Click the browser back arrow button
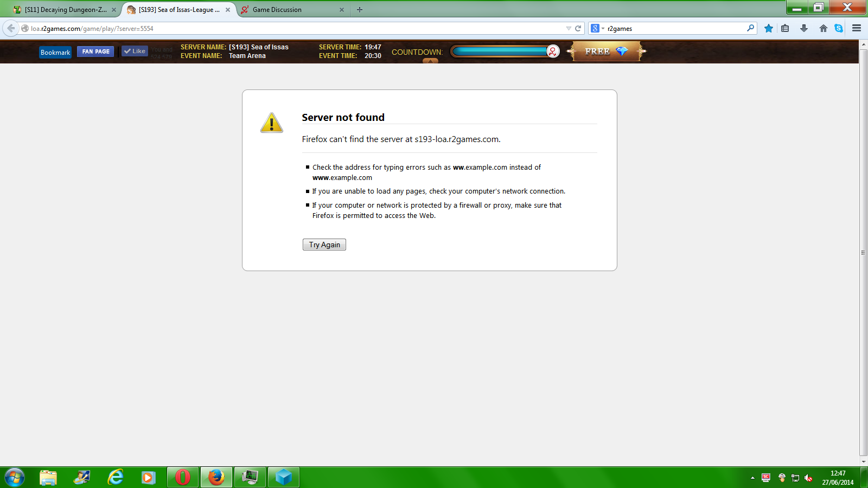 coord(11,28)
